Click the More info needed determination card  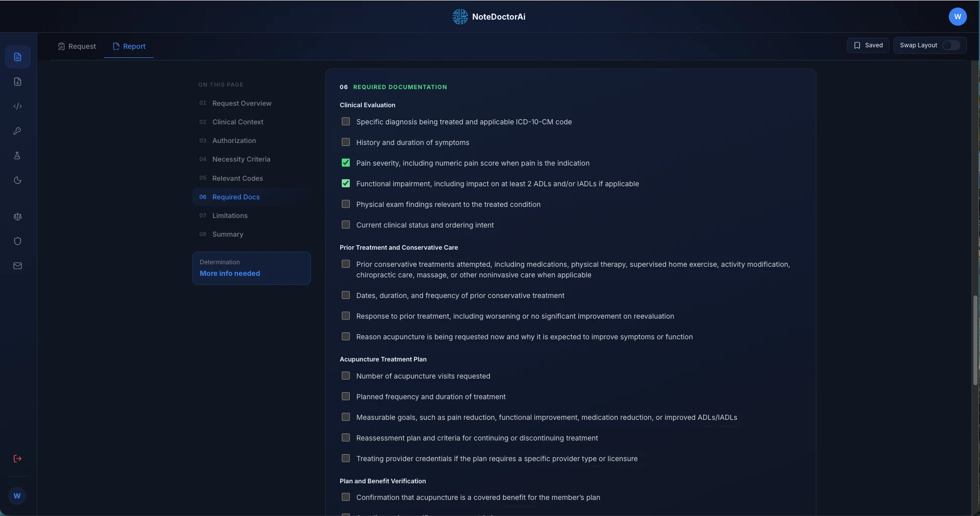pos(252,268)
